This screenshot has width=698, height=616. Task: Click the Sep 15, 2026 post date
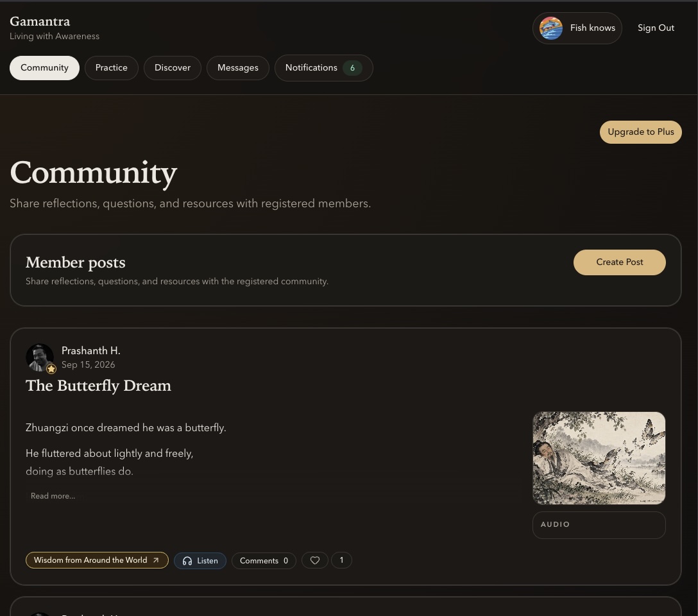(x=88, y=364)
